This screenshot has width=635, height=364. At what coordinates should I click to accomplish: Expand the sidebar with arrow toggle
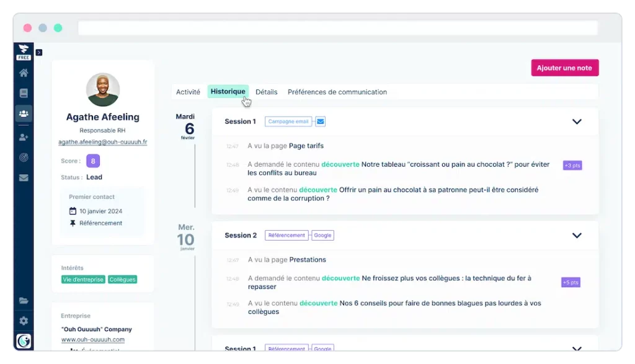point(39,52)
